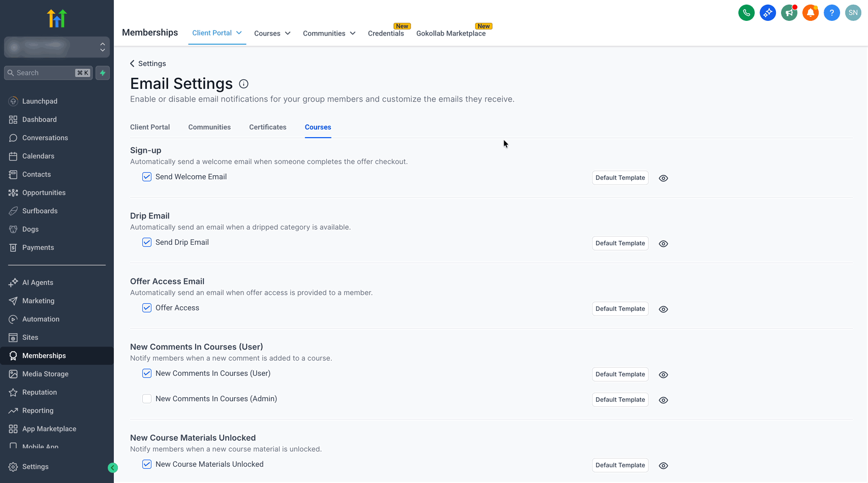Collapse the sidebar with the green arrow
Viewport: 868px width, 483px height.
coord(113,468)
